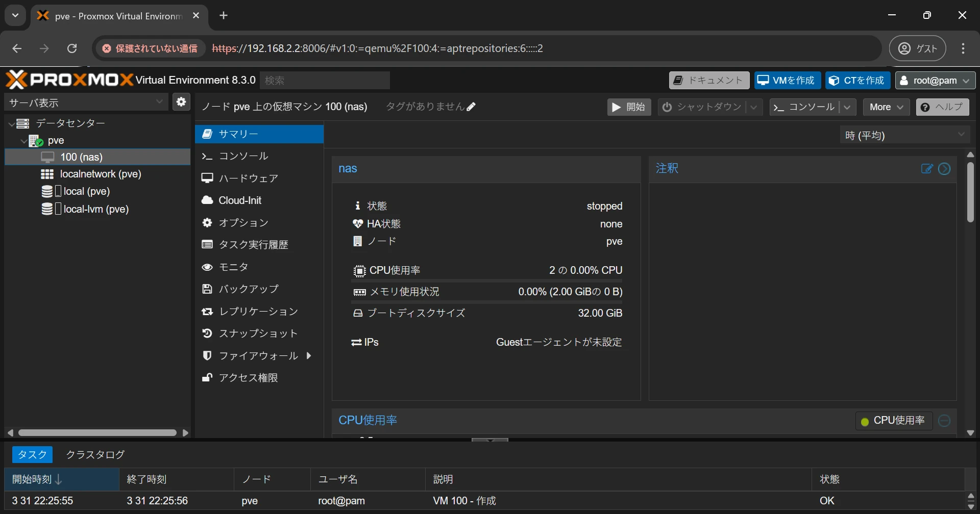Open the Summary section
Image resolution: width=980 pixels, height=514 pixels.
(259, 134)
